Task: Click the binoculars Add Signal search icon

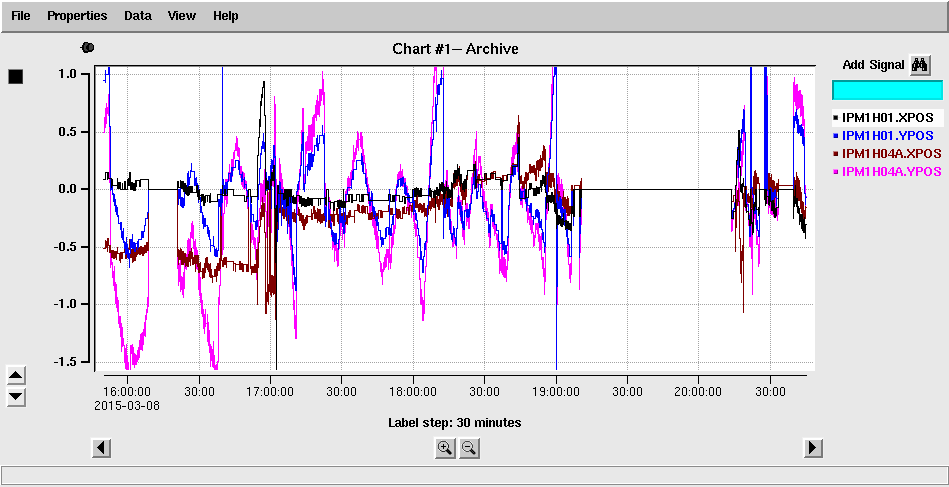Action: click(x=919, y=65)
